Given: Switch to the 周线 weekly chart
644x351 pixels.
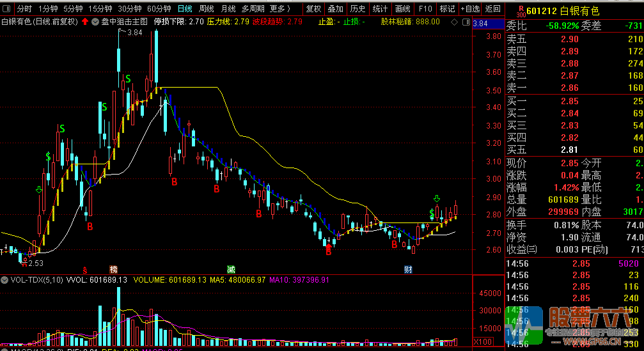Looking at the screenshot, I should point(206,8).
